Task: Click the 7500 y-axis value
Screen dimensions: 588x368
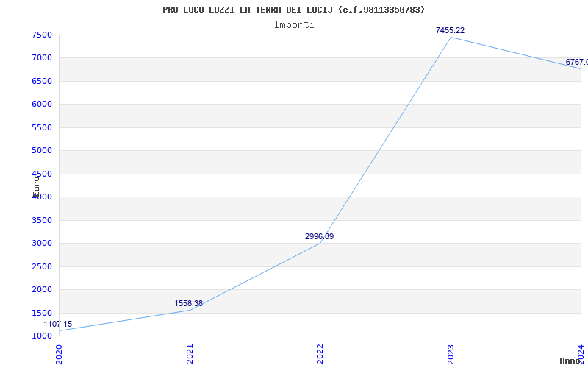Action: (x=42, y=35)
